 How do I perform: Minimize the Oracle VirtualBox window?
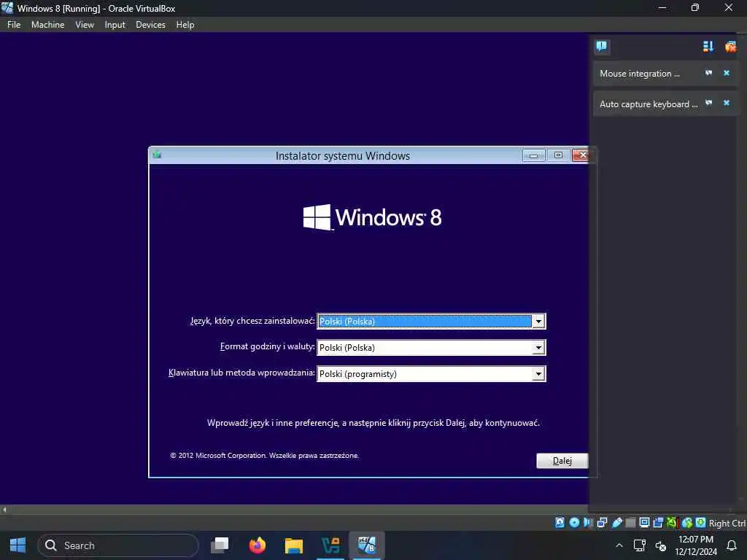pos(662,7)
